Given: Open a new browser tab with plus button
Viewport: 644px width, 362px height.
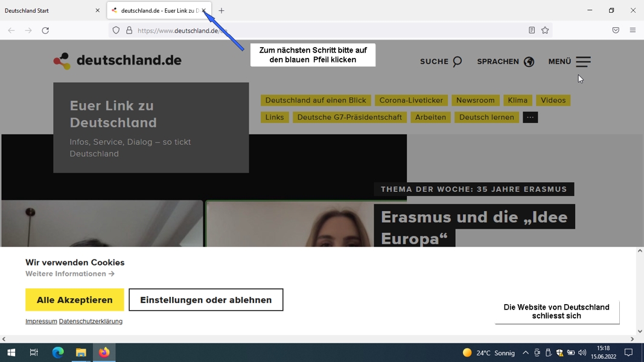Looking at the screenshot, I should pos(222,11).
